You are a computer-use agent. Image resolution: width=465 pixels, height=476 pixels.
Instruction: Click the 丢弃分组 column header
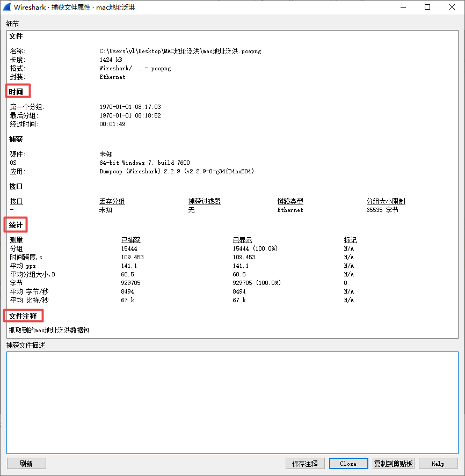pyautogui.click(x=112, y=201)
